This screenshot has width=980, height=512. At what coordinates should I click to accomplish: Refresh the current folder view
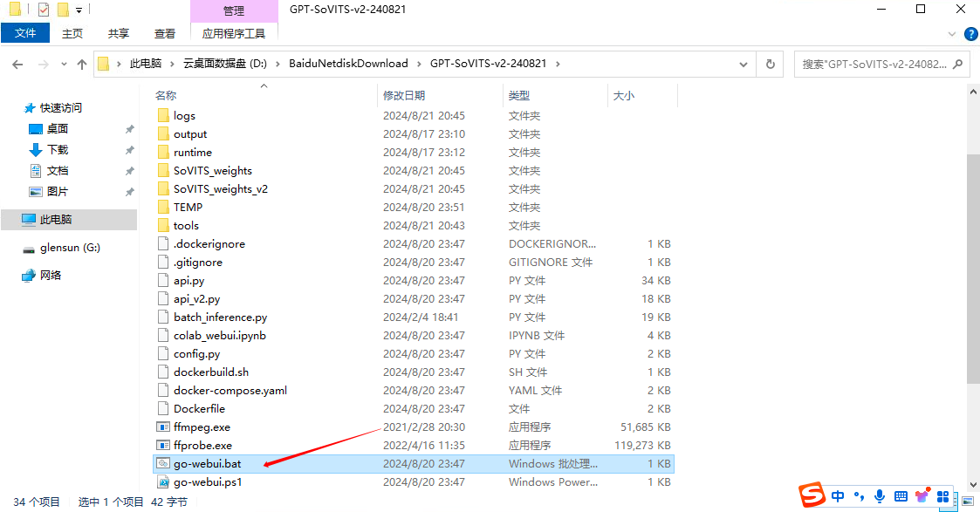(x=770, y=64)
